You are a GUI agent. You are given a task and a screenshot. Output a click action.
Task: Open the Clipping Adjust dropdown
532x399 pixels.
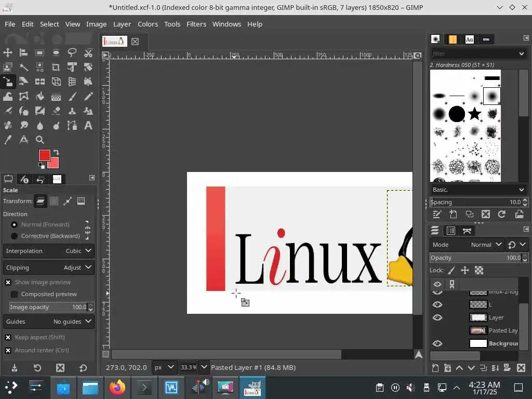48,268
